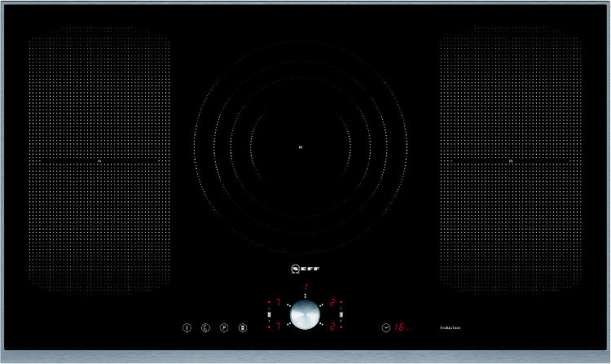Click the NEFF brand logo

(305, 269)
